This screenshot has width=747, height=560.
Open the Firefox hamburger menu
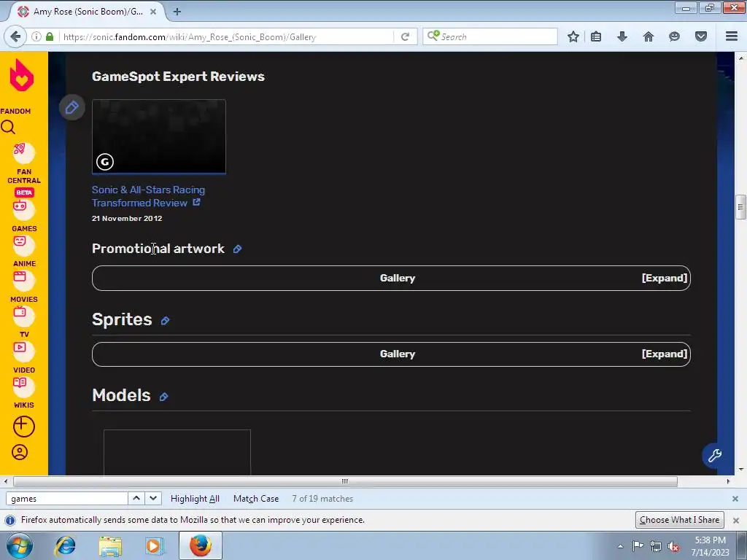[x=732, y=36]
